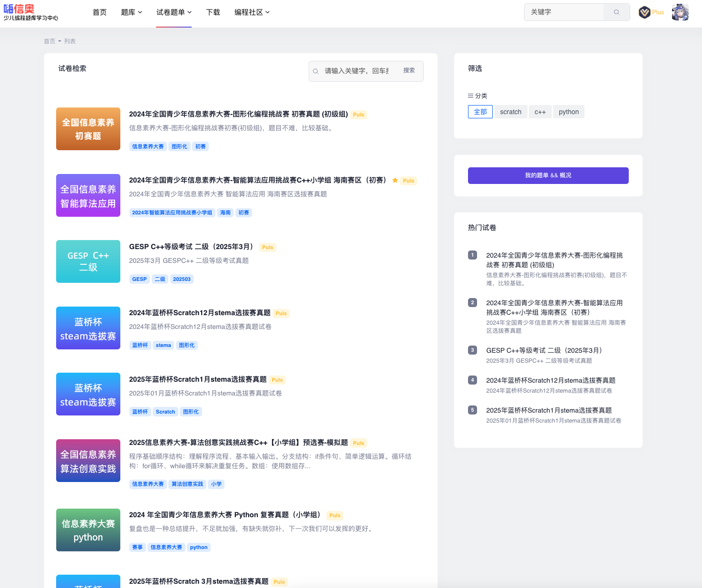Image resolution: width=702 pixels, height=588 pixels.
Task: Click 初赛 tag on first exam
Action: click(x=201, y=146)
